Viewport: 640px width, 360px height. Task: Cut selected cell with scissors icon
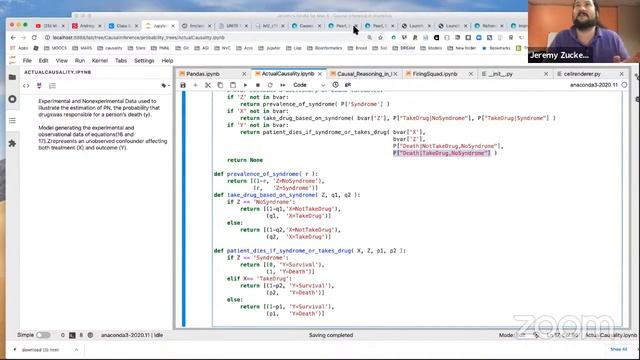(208, 85)
